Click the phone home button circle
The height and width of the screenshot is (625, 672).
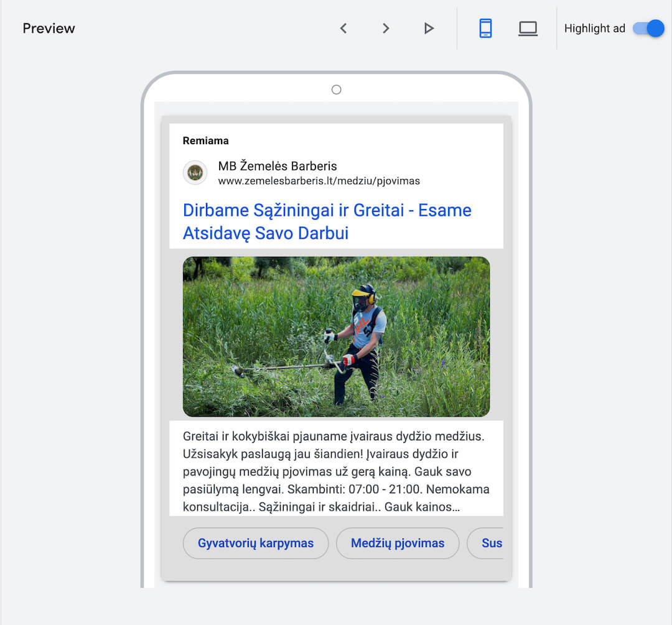tap(336, 89)
